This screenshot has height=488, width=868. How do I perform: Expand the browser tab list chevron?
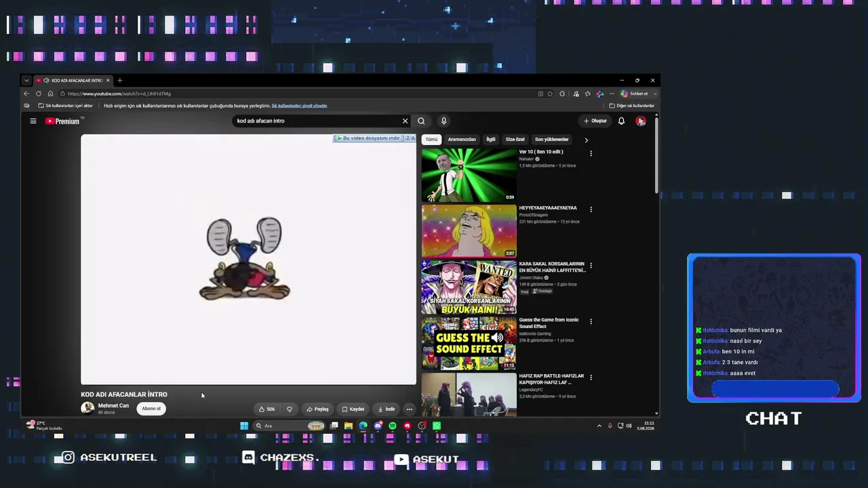pyautogui.click(x=26, y=81)
